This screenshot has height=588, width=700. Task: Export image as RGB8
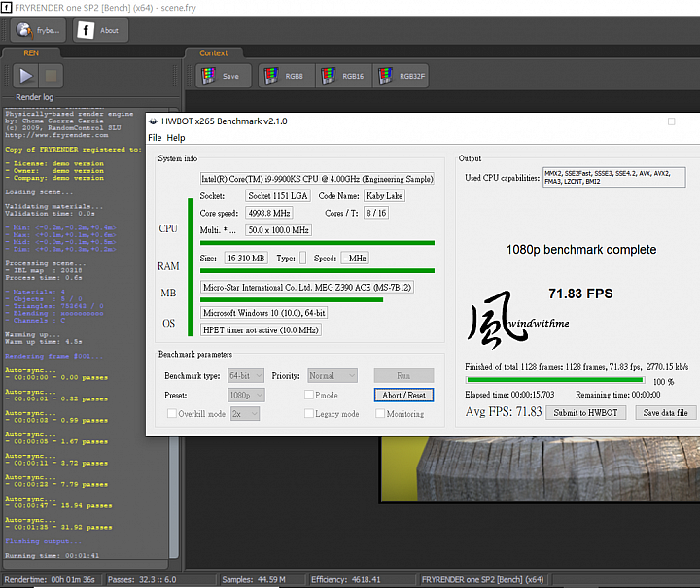(x=287, y=76)
